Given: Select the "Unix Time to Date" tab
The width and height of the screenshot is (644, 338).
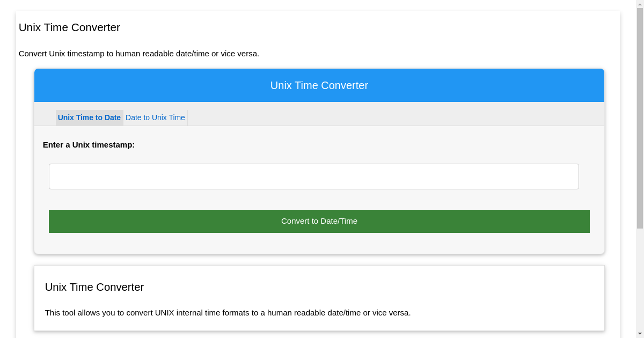Looking at the screenshot, I should (89, 117).
